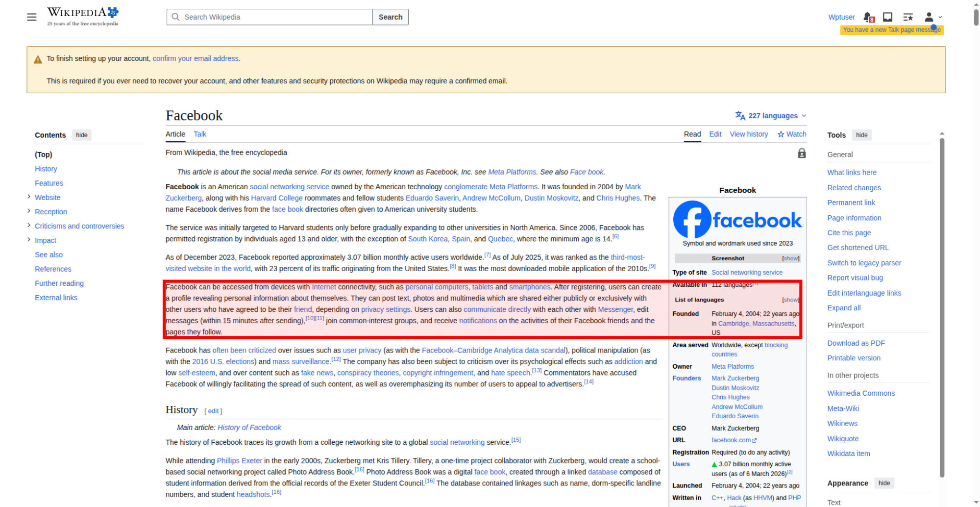980x507 pixels.
Task: Open the Edit tab
Action: (x=715, y=134)
